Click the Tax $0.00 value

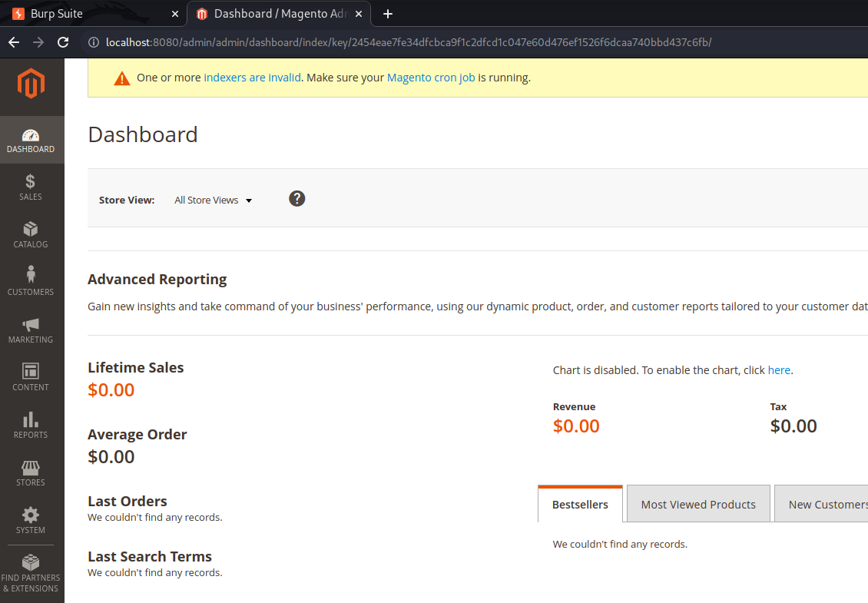pos(793,426)
